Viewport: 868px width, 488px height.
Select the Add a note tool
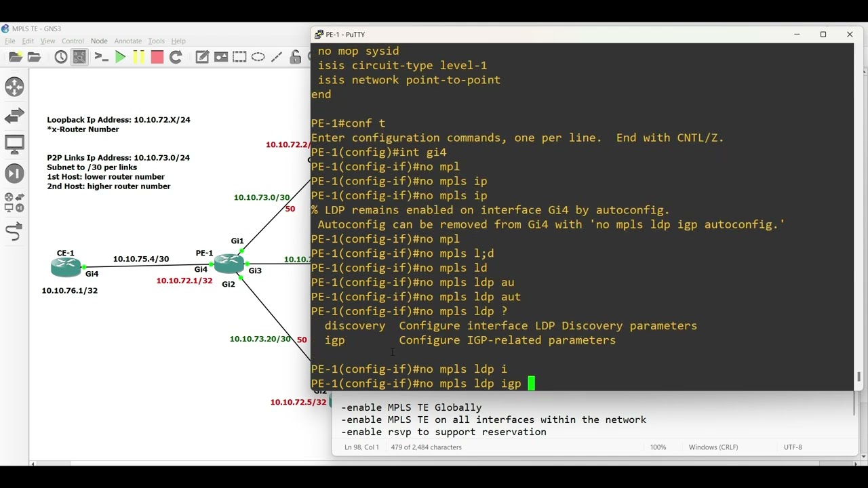click(x=202, y=58)
